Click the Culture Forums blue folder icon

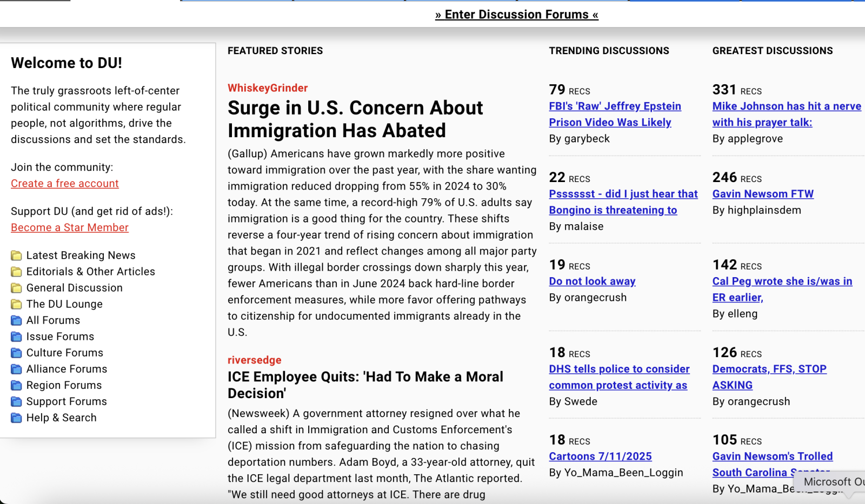pyautogui.click(x=17, y=353)
